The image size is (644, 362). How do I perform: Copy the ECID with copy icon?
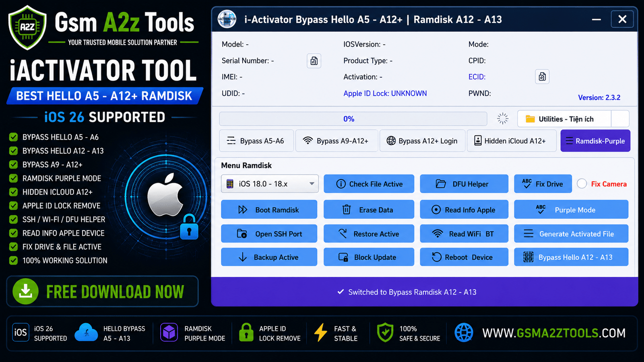click(542, 76)
